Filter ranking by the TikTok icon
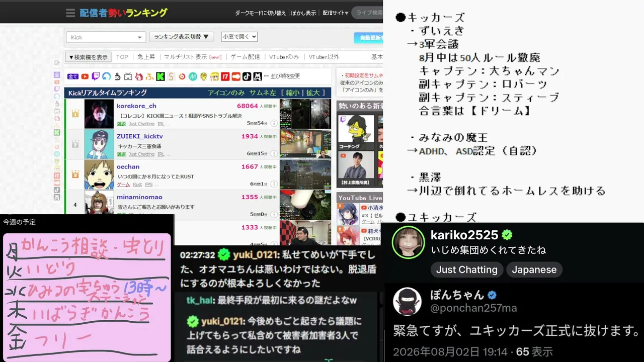 pyautogui.click(x=247, y=76)
